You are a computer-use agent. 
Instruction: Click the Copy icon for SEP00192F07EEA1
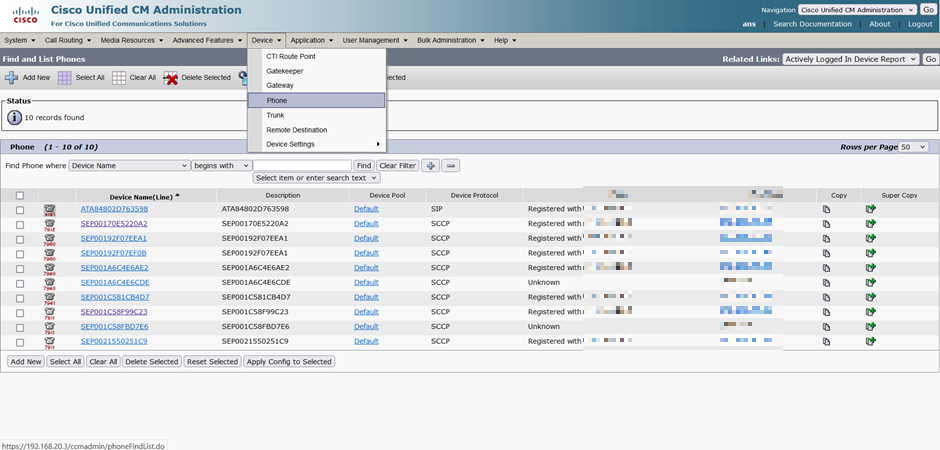click(826, 238)
